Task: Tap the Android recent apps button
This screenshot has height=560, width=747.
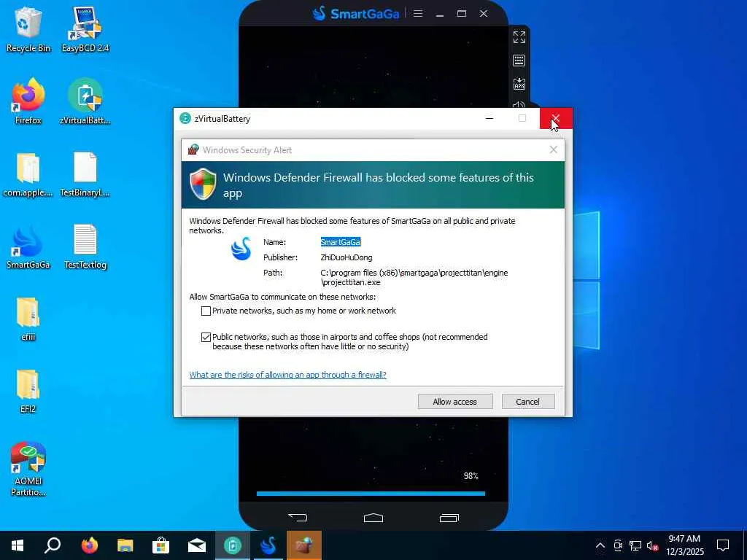Action: (449, 518)
